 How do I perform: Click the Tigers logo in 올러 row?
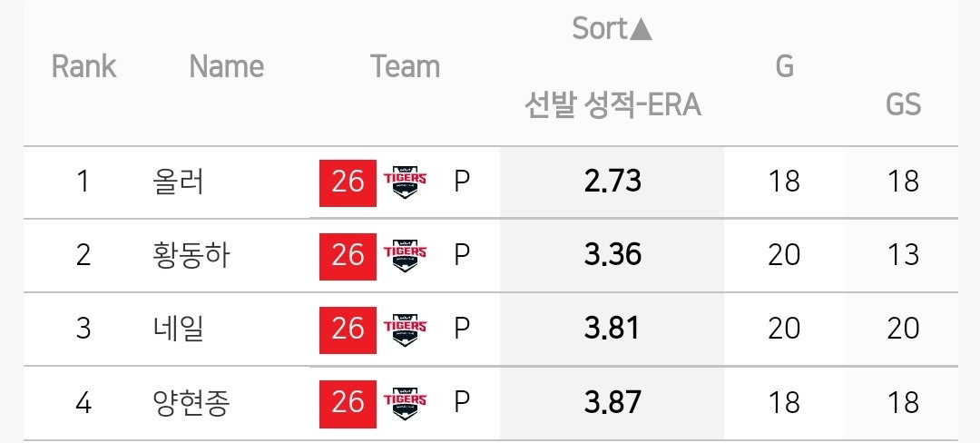click(405, 182)
